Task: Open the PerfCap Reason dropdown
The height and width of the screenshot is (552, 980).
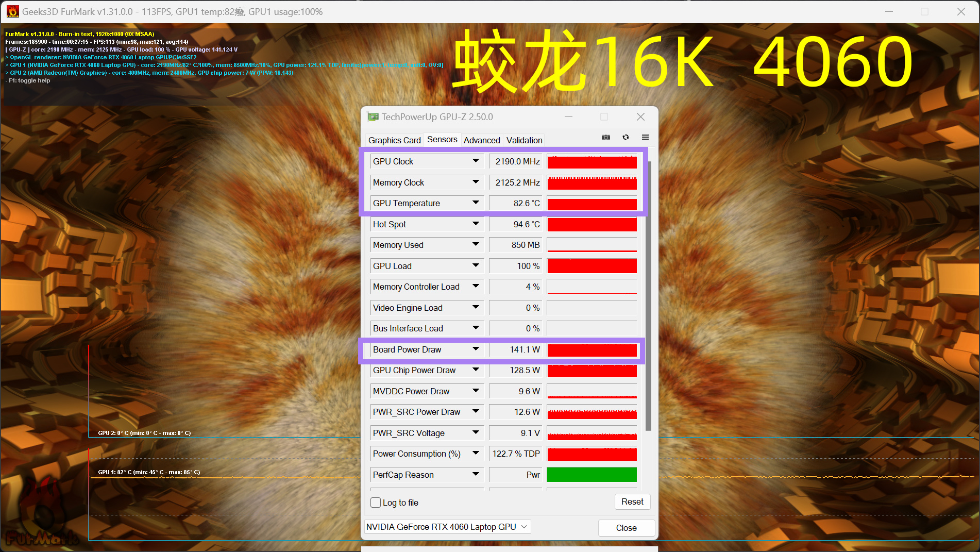Action: (x=476, y=475)
